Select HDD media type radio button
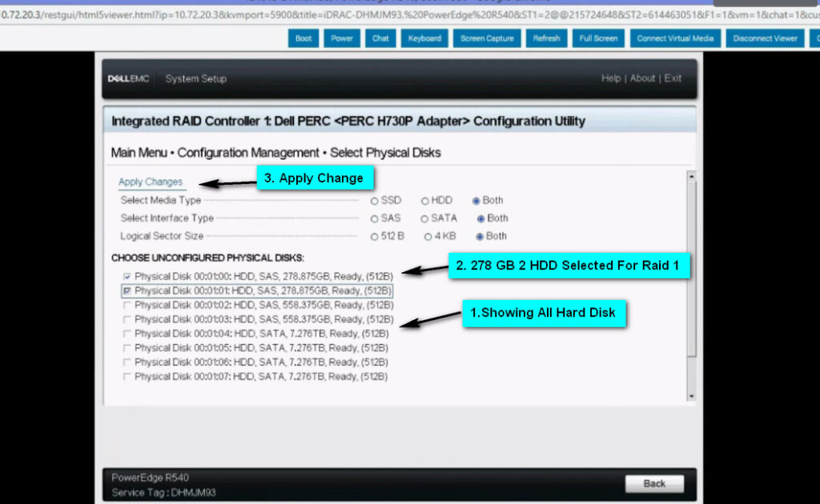The image size is (820, 504). [x=424, y=201]
